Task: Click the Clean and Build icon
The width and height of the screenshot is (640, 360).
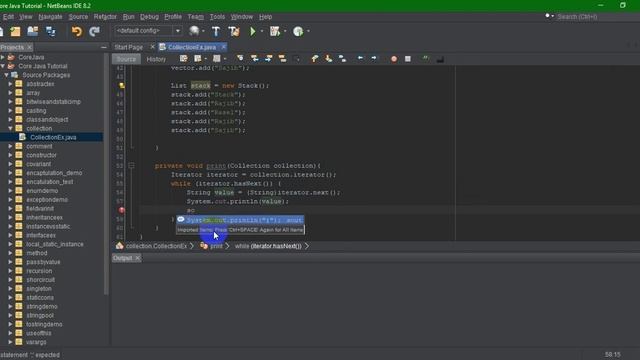Action: coord(234,31)
